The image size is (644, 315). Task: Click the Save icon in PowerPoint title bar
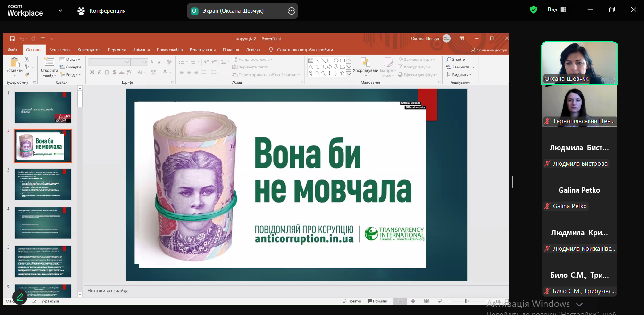click(12, 39)
